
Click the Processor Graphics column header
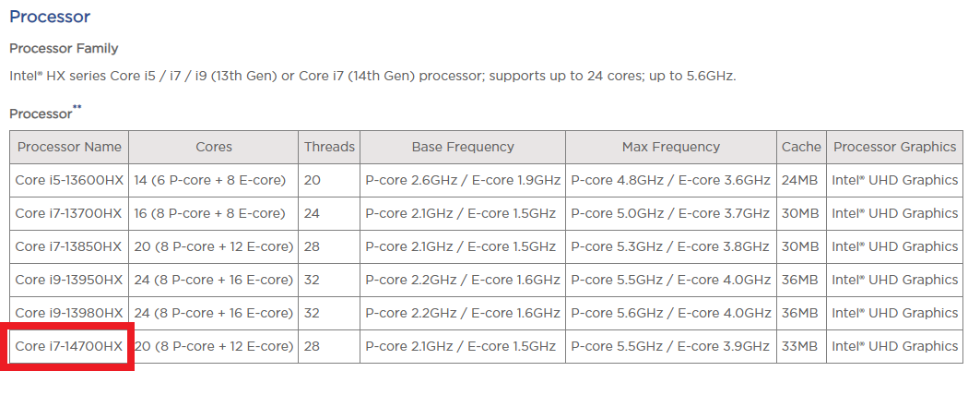[894, 147]
